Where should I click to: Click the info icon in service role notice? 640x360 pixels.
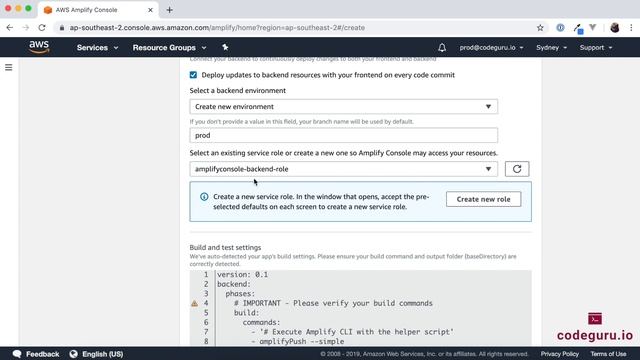pyautogui.click(x=204, y=197)
